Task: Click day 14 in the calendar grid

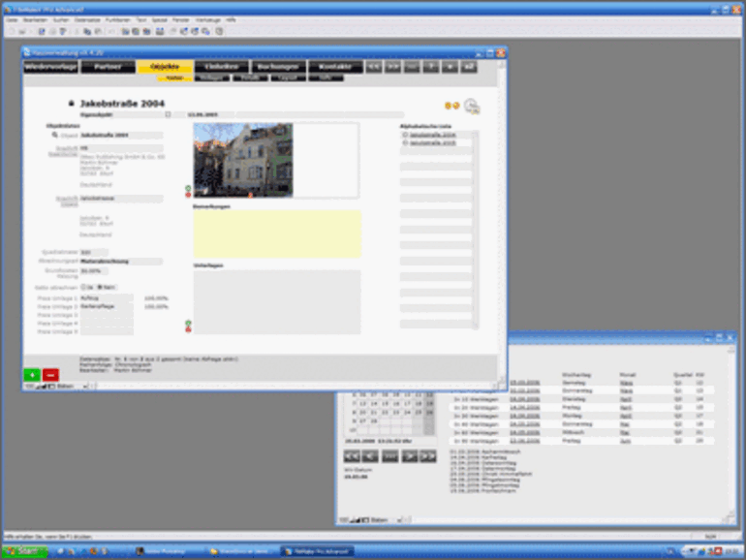Action: tap(374, 403)
